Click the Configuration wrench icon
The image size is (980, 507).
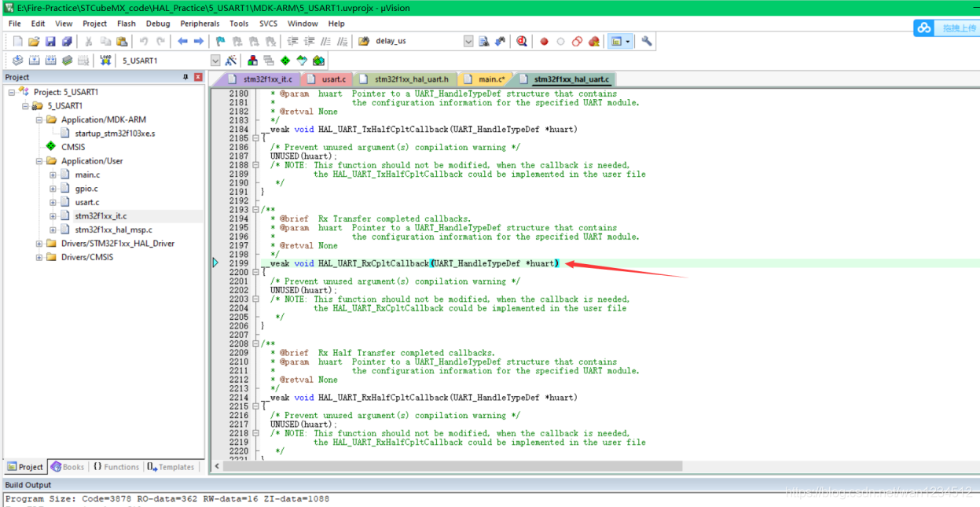[x=647, y=42]
